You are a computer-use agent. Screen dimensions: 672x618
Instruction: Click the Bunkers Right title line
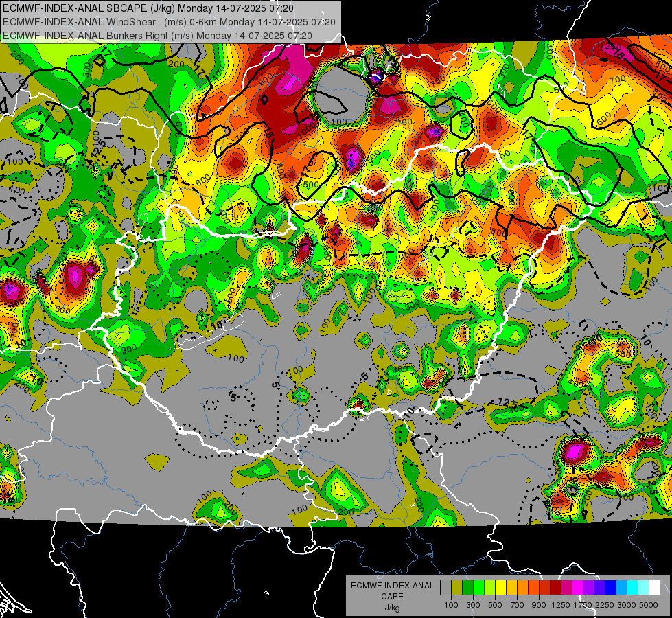coord(157,36)
